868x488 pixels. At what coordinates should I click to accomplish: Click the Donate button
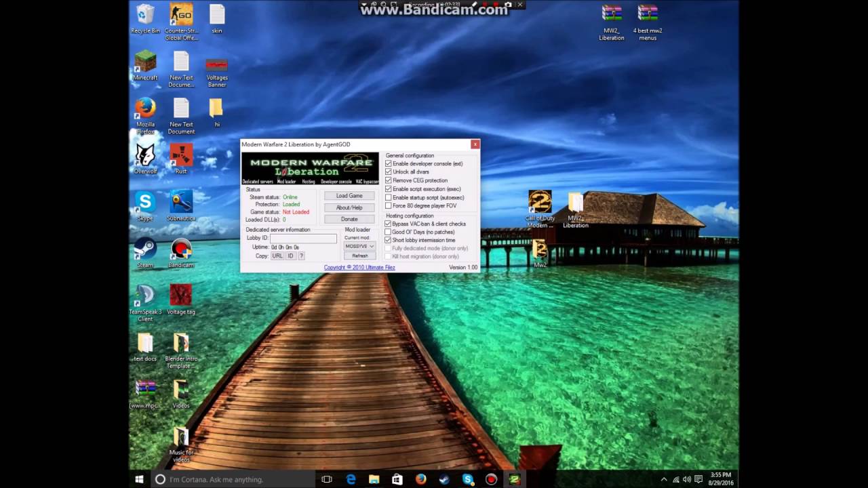[349, 219]
